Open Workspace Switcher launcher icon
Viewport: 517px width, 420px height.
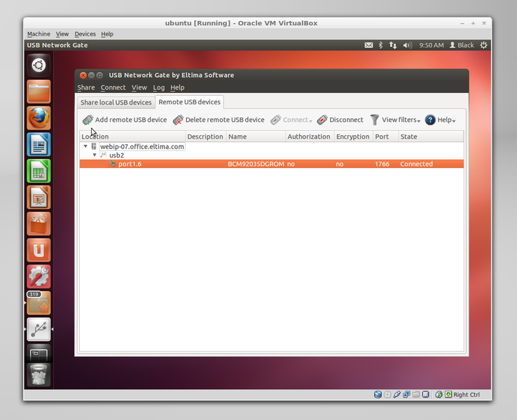(39, 354)
